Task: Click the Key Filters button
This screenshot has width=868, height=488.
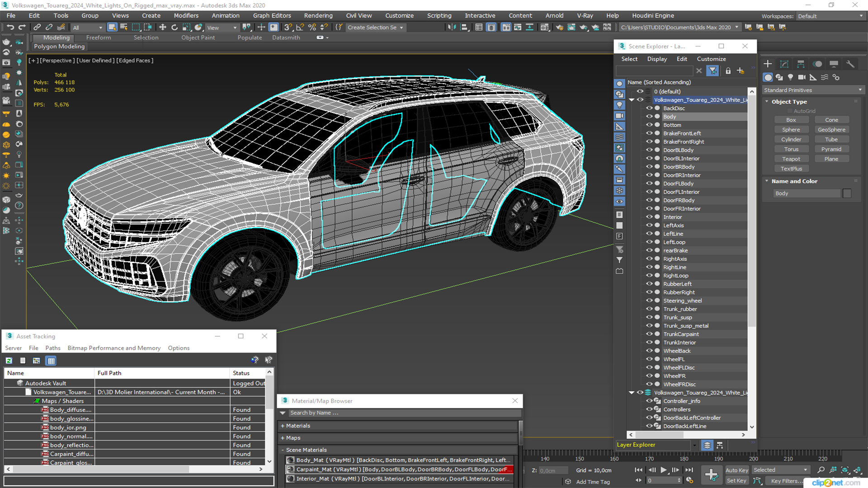Action: (x=784, y=481)
